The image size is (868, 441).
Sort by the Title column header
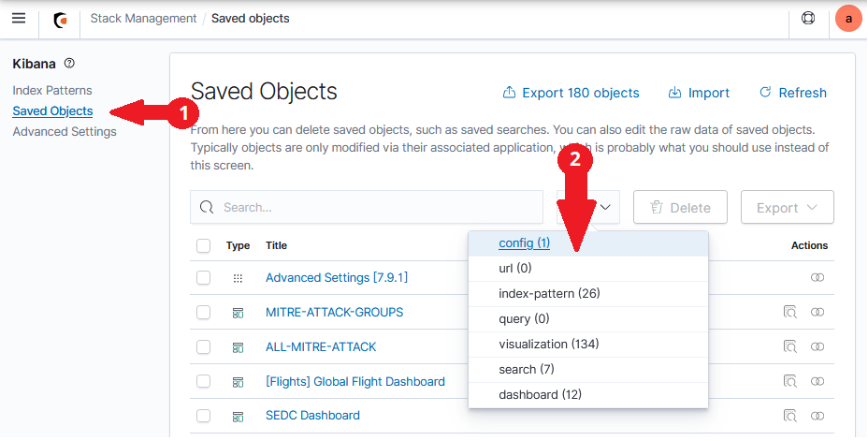click(276, 245)
